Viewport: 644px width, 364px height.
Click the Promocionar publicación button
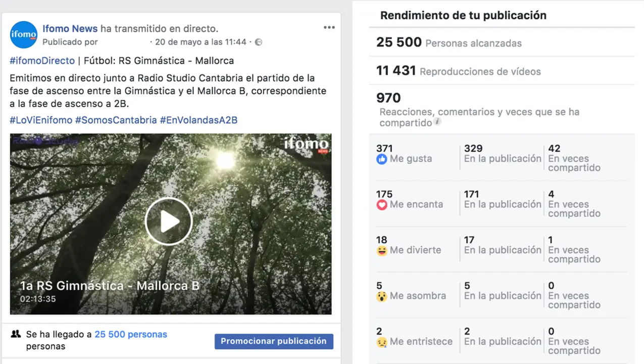pos(274,341)
